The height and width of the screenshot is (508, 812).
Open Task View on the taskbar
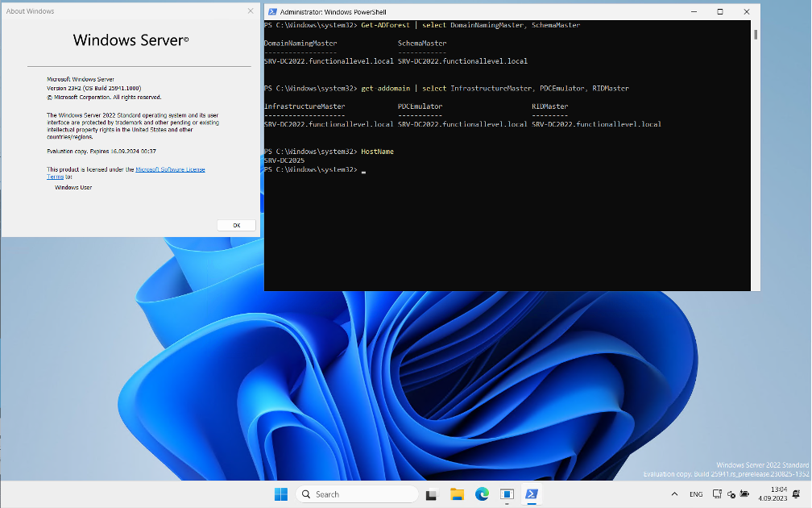coord(430,493)
